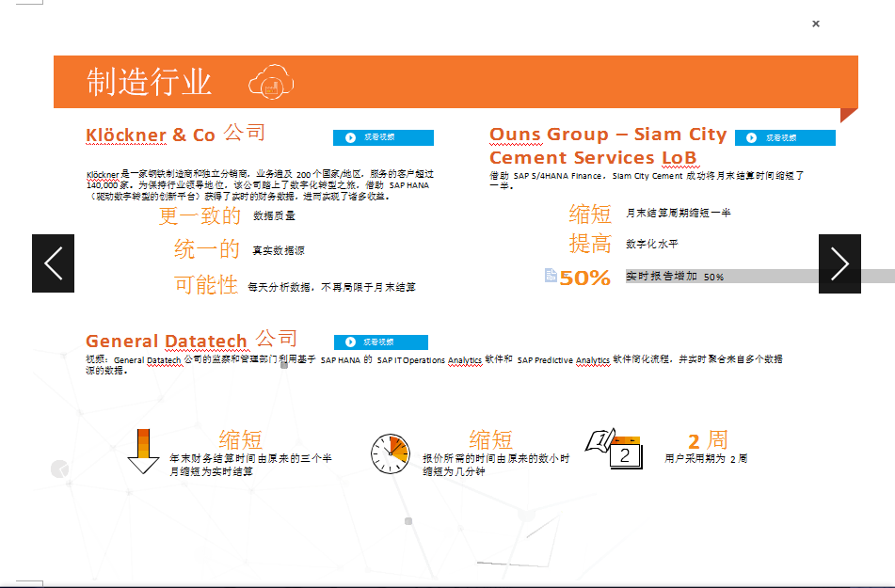
Task: Click the 报价所需的时间 description text
Action: 496,465
